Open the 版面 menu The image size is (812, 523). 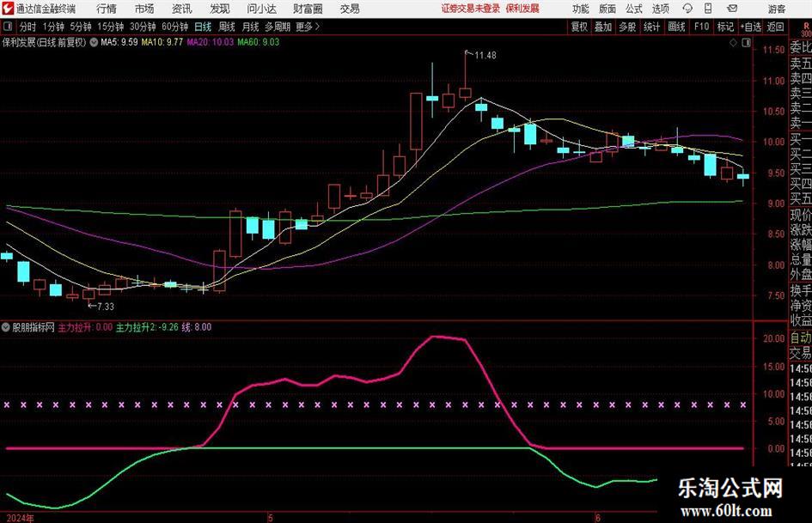point(607,9)
